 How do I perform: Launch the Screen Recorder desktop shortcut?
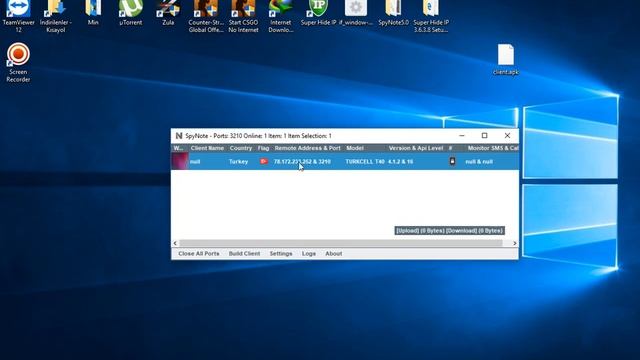pyautogui.click(x=18, y=62)
